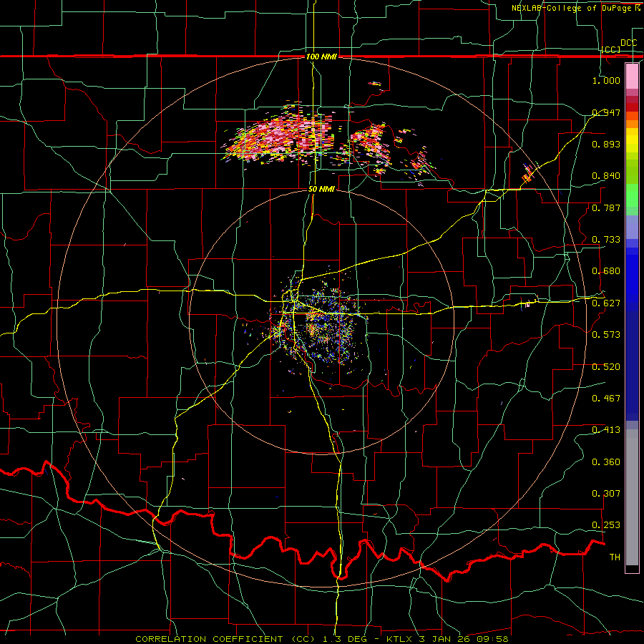Select the 0.467 legend value

pos(606,399)
